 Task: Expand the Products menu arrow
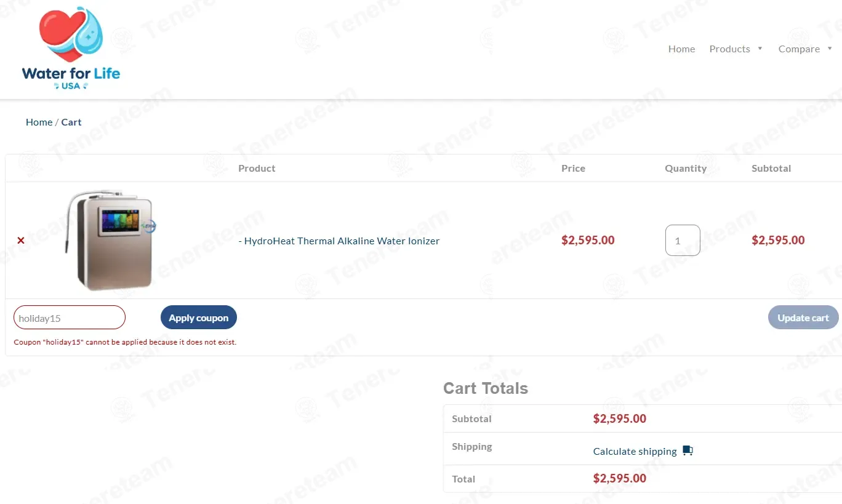760,49
